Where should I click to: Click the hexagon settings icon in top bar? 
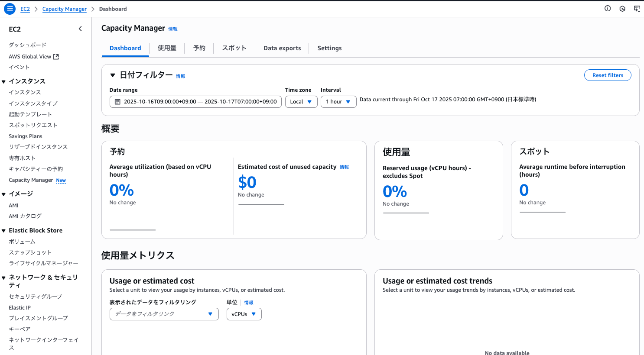point(622,9)
